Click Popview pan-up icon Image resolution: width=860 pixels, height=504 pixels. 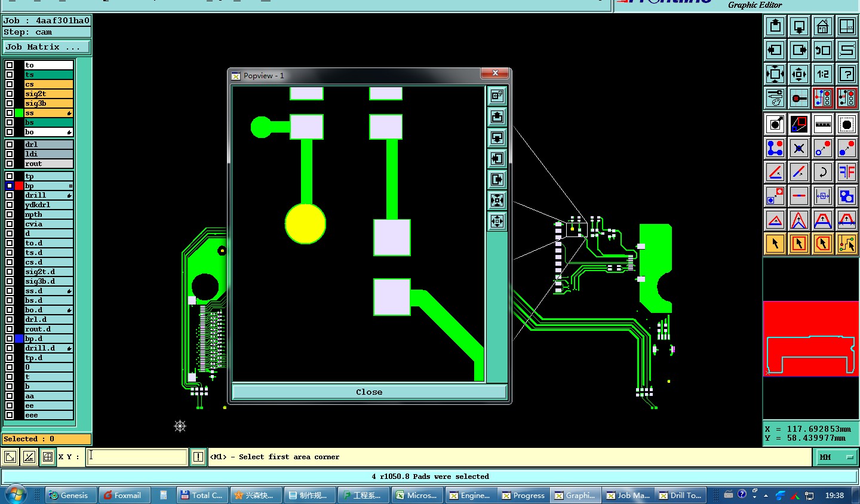coord(497,116)
